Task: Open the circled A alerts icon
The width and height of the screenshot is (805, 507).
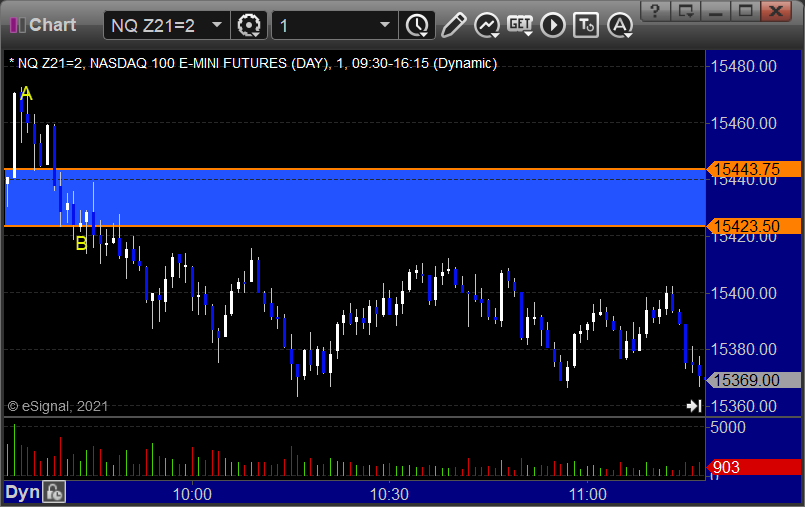Action: click(620, 25)
